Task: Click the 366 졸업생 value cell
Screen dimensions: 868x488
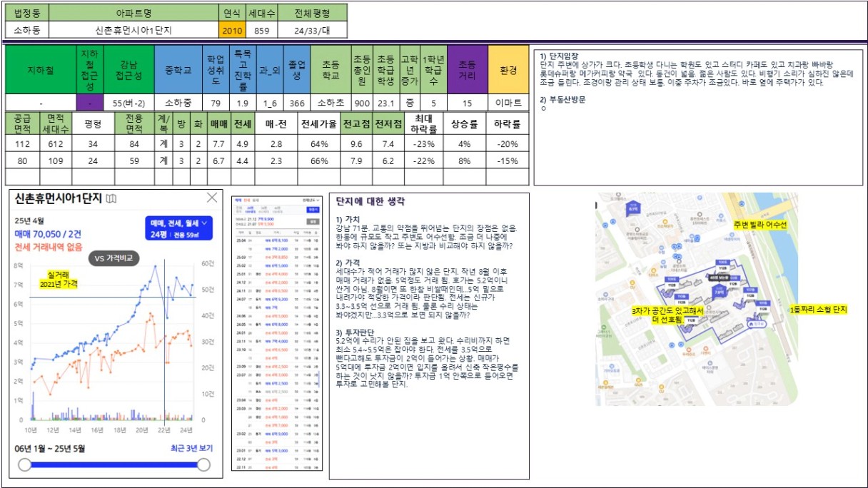Action: (x=297, y=103)
